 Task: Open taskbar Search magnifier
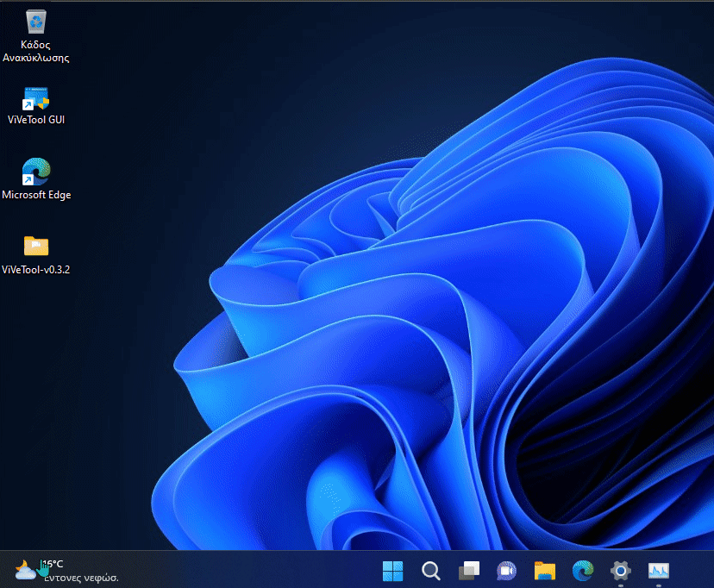pos(431,571)
